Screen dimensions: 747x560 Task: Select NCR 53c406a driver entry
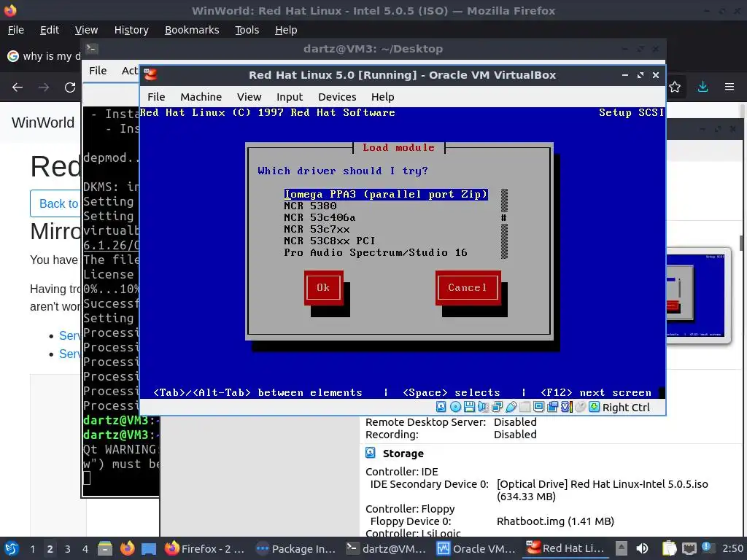pyautogui.click(x=320, y=217)
